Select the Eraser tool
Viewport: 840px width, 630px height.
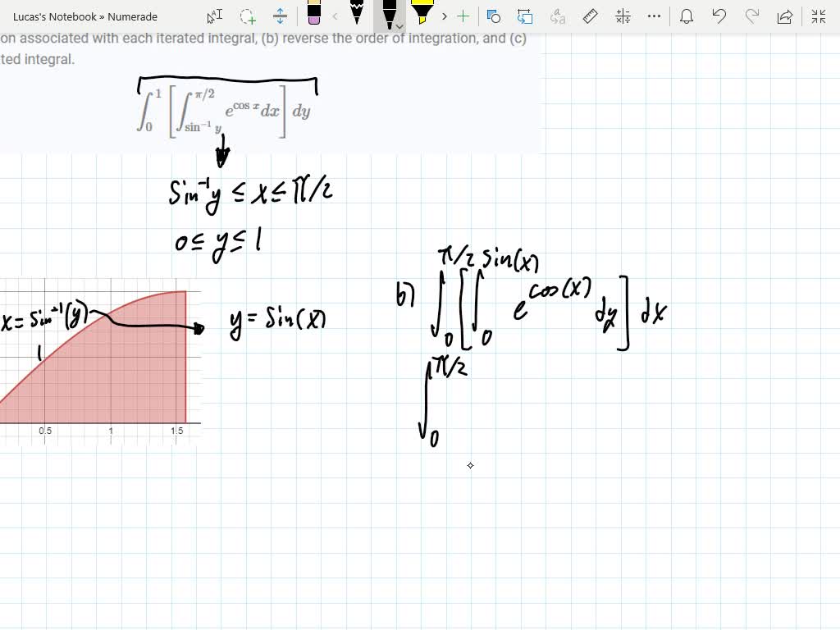(315, 15)
